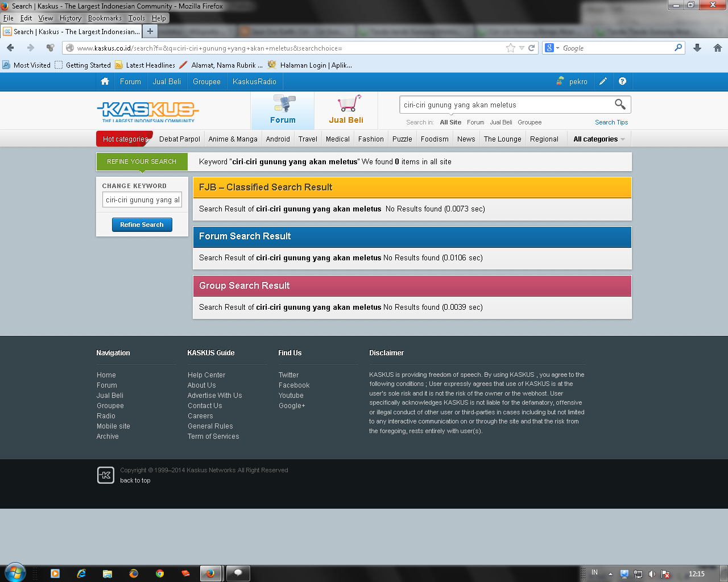Click the change keyword input field
The image size is (728, 582).
tap(142, 199)
